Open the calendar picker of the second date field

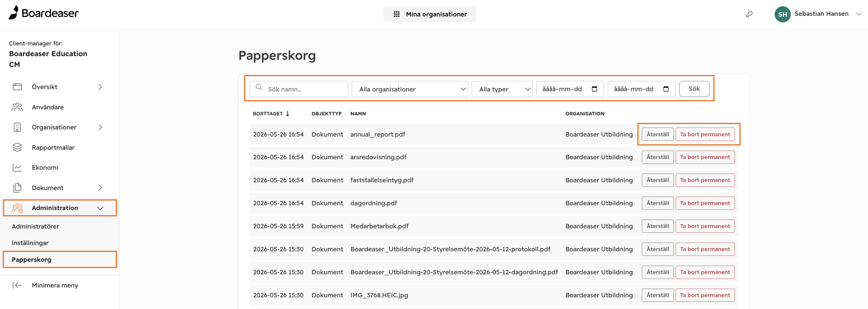pos(666,89)
